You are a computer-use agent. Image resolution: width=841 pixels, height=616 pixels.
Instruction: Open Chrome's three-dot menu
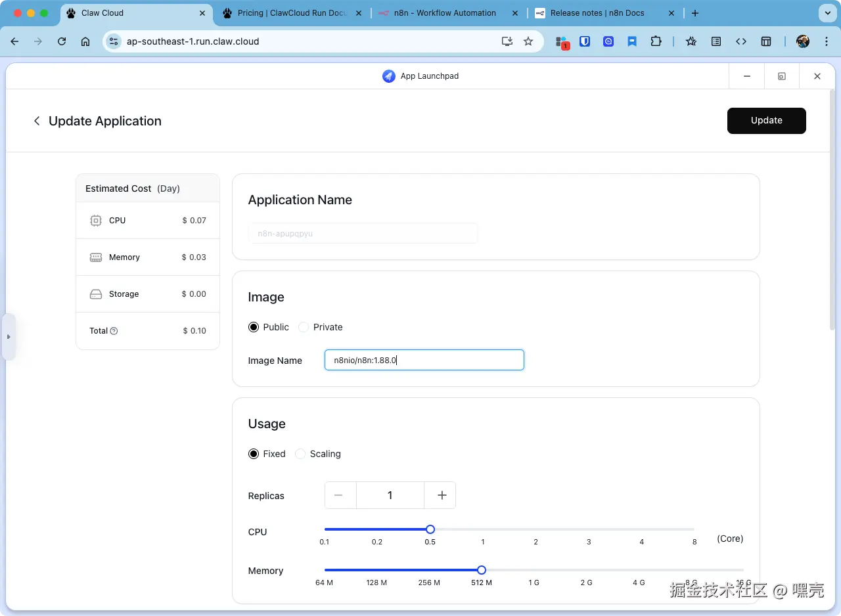point(827,41)
